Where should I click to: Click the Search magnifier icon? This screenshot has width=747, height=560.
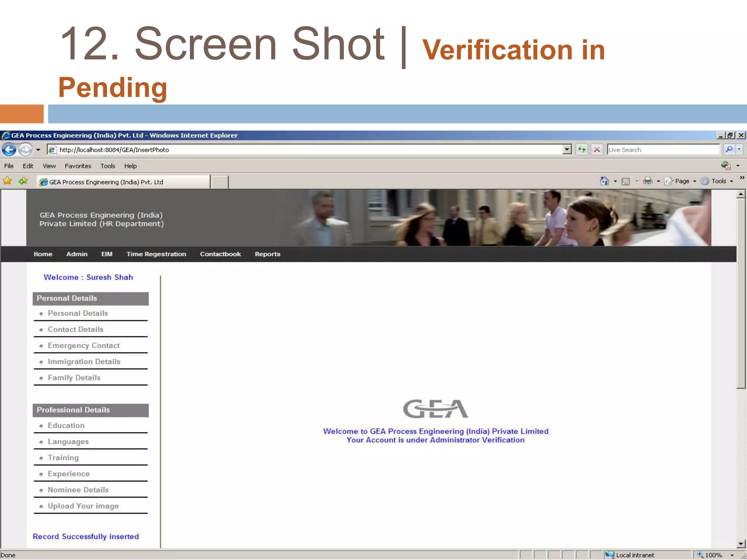click(x=729, y=149)
